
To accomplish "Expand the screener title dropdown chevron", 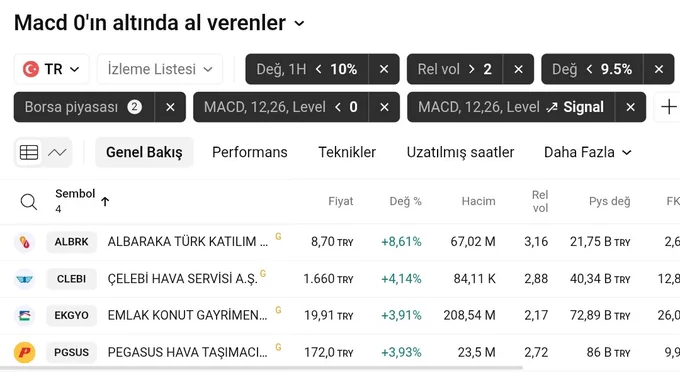I will (x=299, y=23).
